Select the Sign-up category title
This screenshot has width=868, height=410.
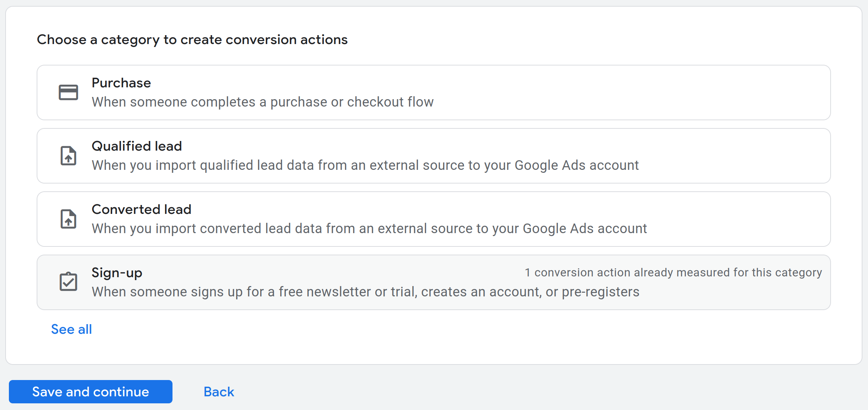pos(117,273)
